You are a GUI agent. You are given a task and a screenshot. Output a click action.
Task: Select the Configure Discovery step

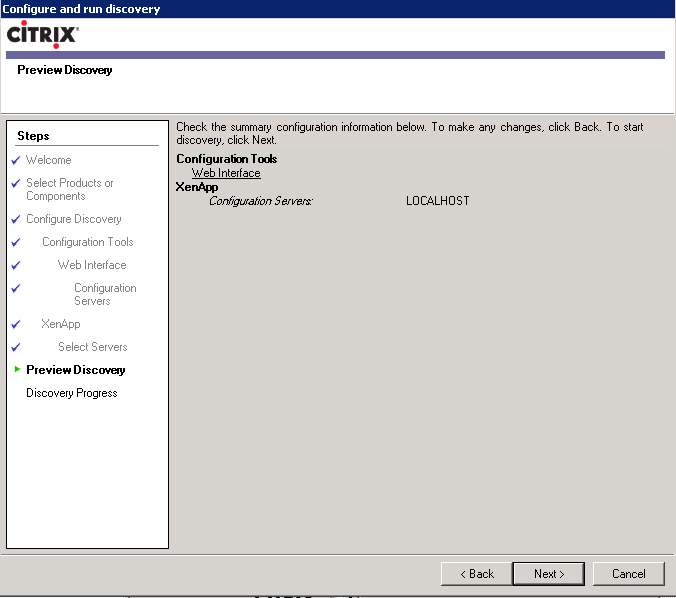[74, 219]
